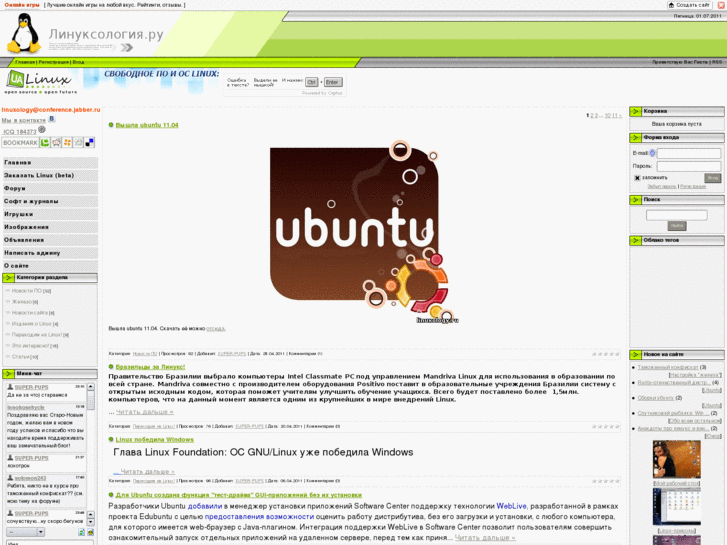Open the Регистрация link in top bar

point(54,62)
